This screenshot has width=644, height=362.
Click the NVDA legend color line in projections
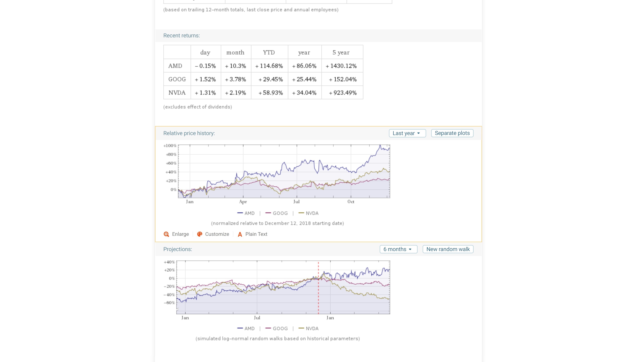(x=301, y=328)
